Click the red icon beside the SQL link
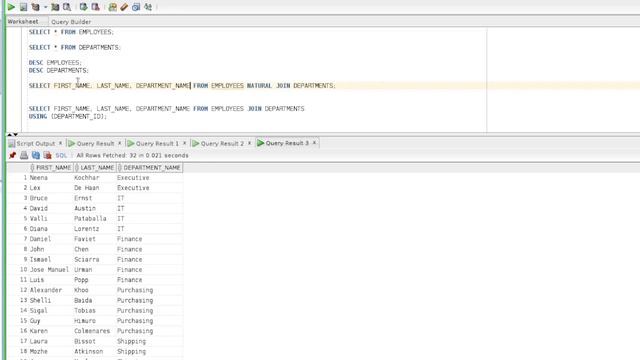 point(47,155)
